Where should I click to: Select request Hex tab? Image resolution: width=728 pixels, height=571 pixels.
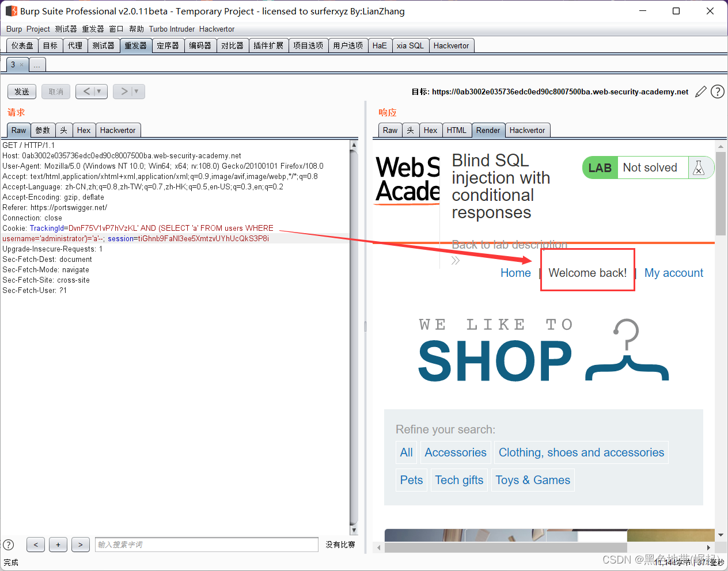click(x=84, y=130)
